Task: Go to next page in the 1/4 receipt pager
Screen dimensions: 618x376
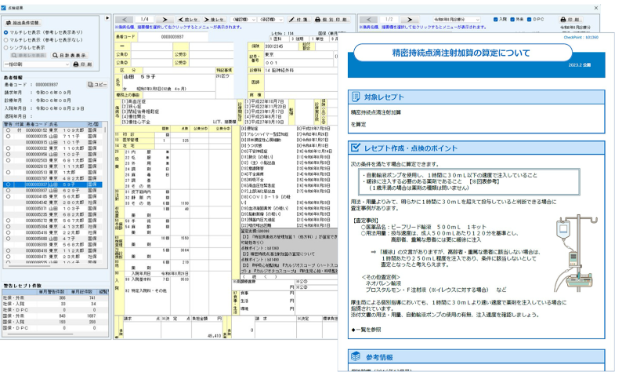Action: tap(165, 19)
